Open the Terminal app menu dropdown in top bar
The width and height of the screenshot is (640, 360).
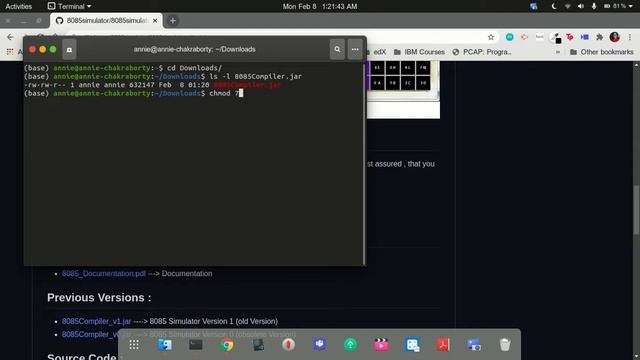point(69,6)
